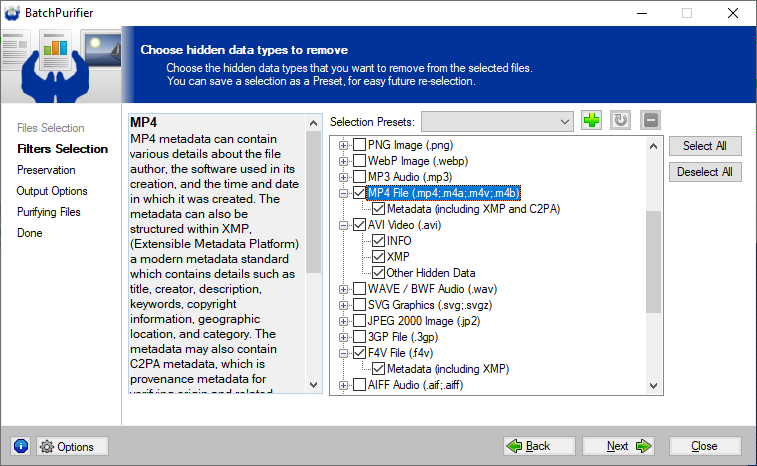Select the 'AVI Video (.avi)' label
The width and height of the screenshot is (757, 466).
404,225
